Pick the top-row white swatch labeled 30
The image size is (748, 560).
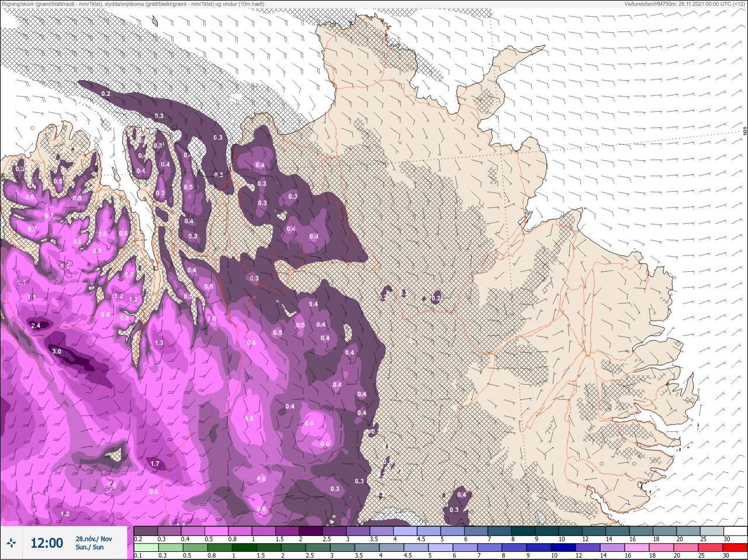(x=735, y=531)
